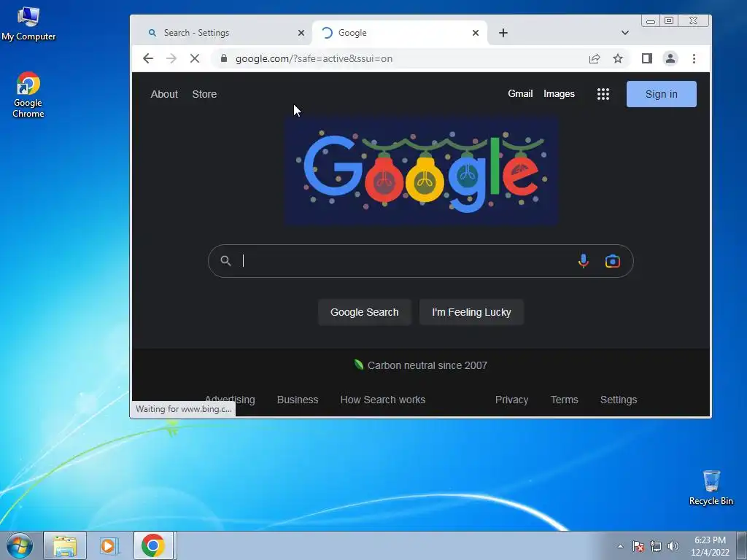Image resolution: width=747 pixels, height=560 pixels.
Task: Open a new tab with the plus button
Action: pos(503,33)
